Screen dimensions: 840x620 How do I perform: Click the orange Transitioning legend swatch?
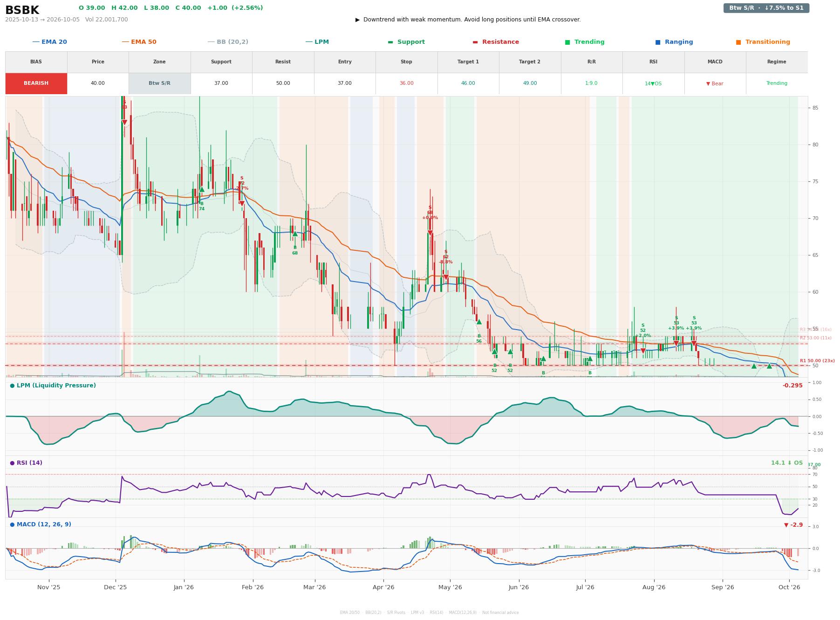(x=738, y=42)
